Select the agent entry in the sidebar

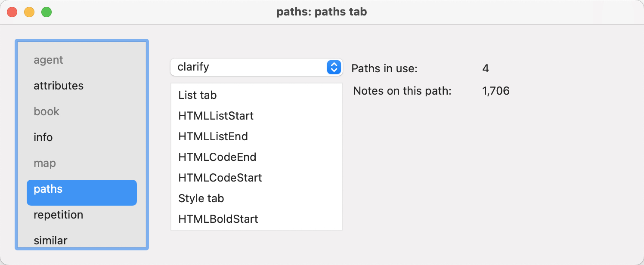(48, 60)
